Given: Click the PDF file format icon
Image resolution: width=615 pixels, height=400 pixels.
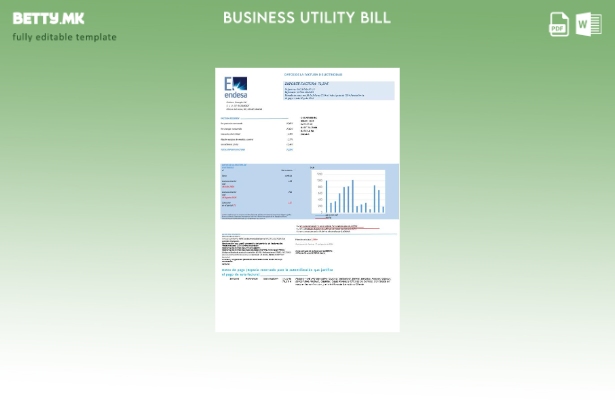Looking at the screenshot, I should tap(559, 24).
